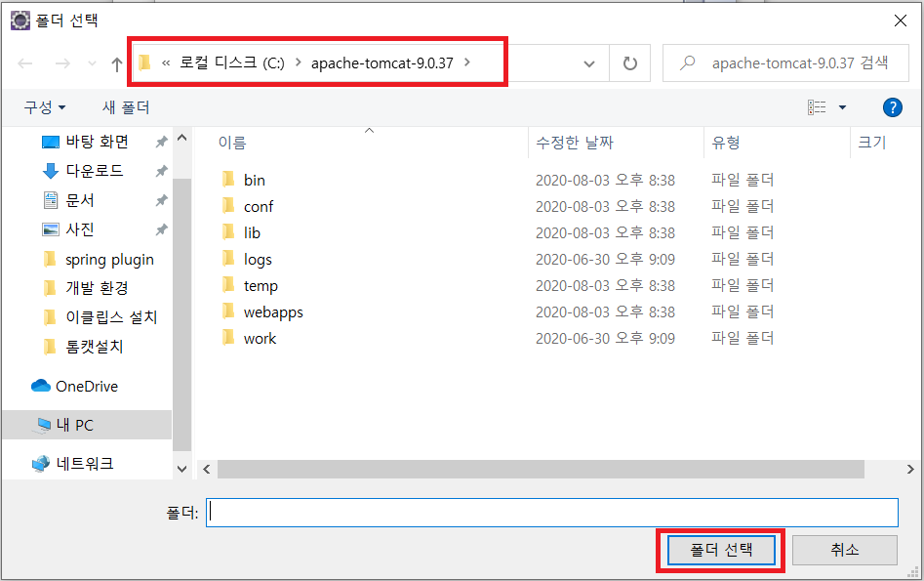This screenshot has height=581, width=924.
Task: Select the bin folder
Action: point(255,180)
